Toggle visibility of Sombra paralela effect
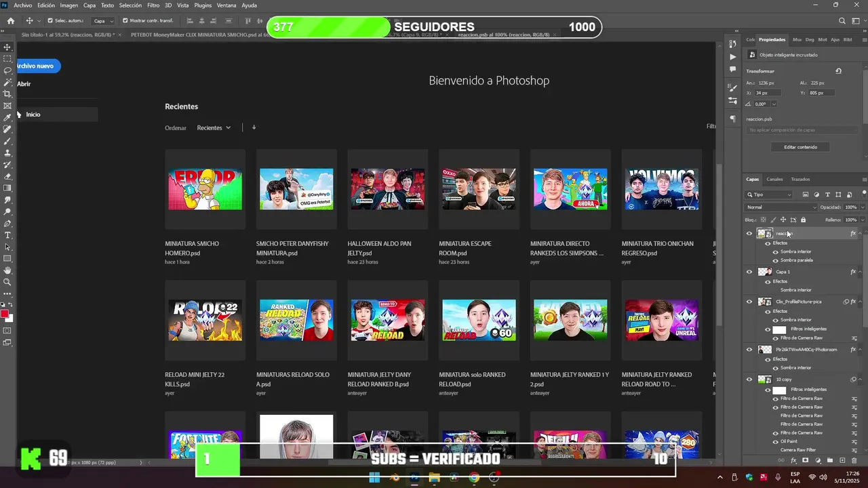The height and width of the screenshot is (488, 868). [776, 260]
